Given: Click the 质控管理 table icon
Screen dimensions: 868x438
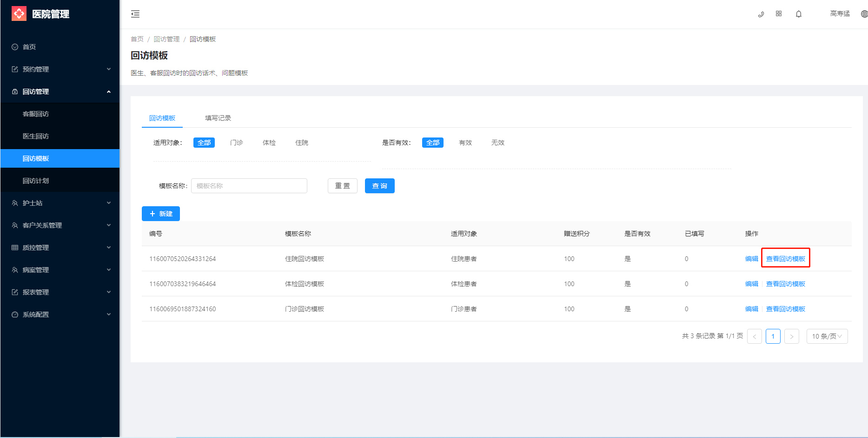Looking at the screenshot, I should click(x=15, y=248).
